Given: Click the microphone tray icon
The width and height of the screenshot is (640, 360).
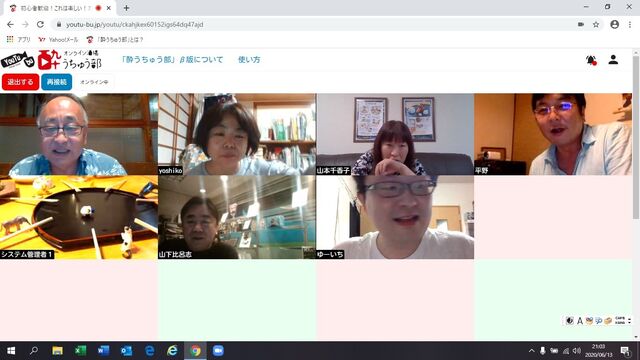Looking at the screenshot, I should click(x=542, y=351).
